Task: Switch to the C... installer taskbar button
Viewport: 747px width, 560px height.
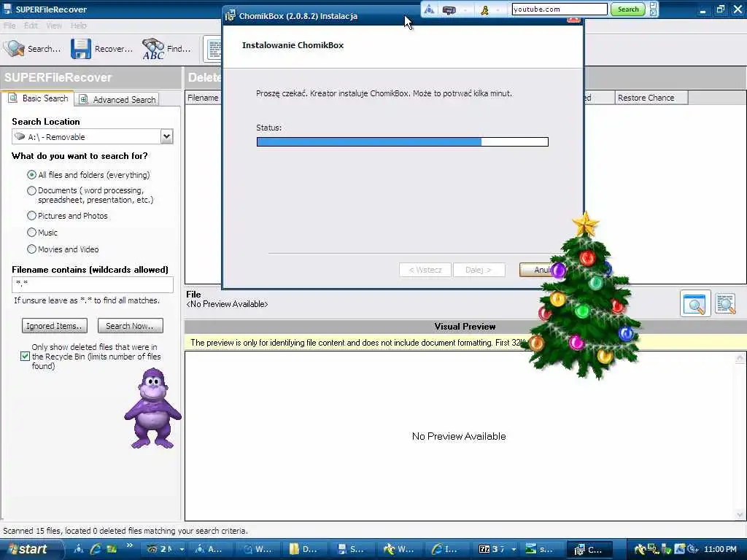Action: (589, 549)
